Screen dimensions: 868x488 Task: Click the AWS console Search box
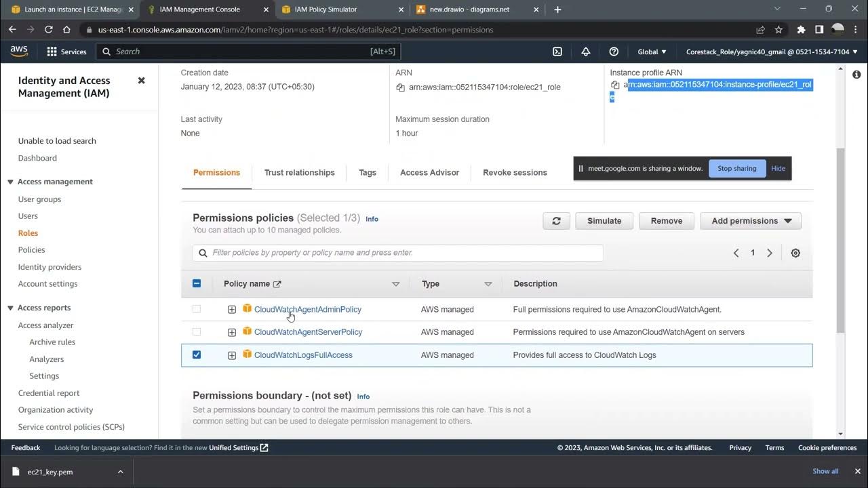[x=248, y=52]
